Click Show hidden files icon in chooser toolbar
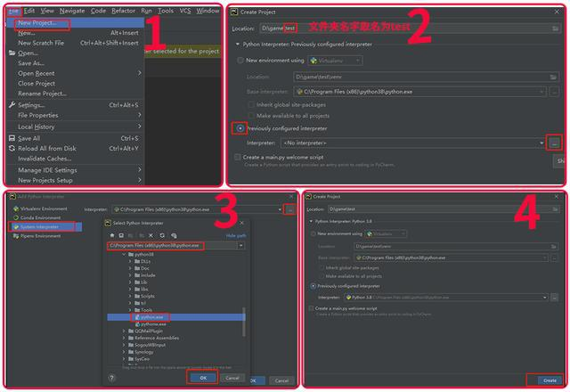This screenshot has width=570, height=392. click(174, 235)
